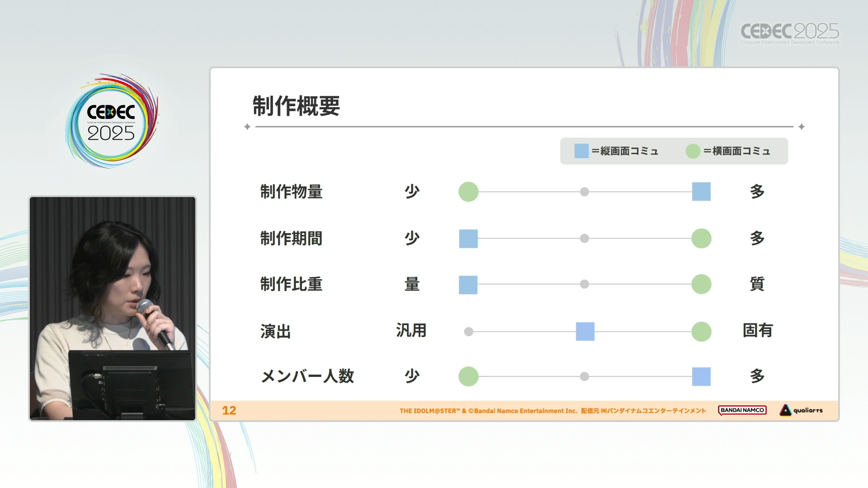Click the slide title 制作概要
The height and width of the screenshot is (488, 868).
(296, 106)
